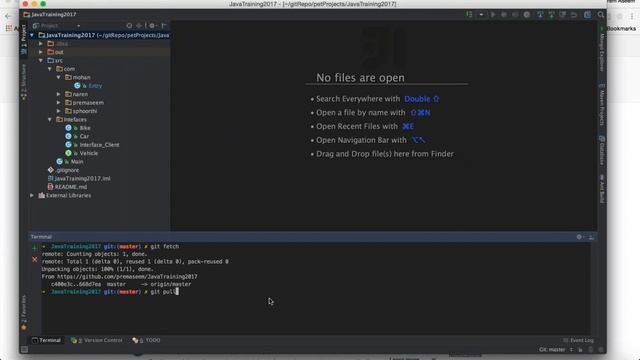Click the lock read-only icon in status bar

(x=580, y=350)
